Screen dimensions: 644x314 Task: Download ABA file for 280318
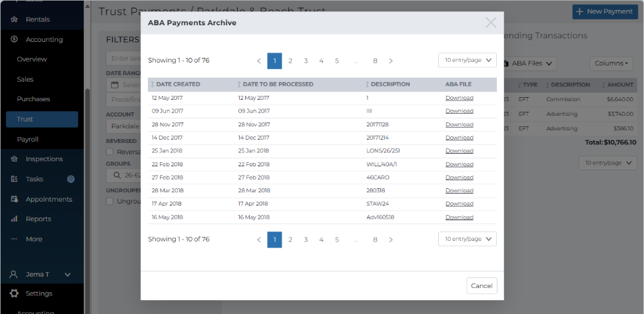point(459,190)
